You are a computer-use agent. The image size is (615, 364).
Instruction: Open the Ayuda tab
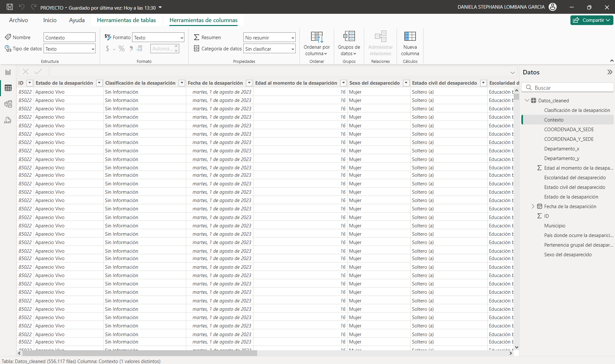[x=77, y=20]
